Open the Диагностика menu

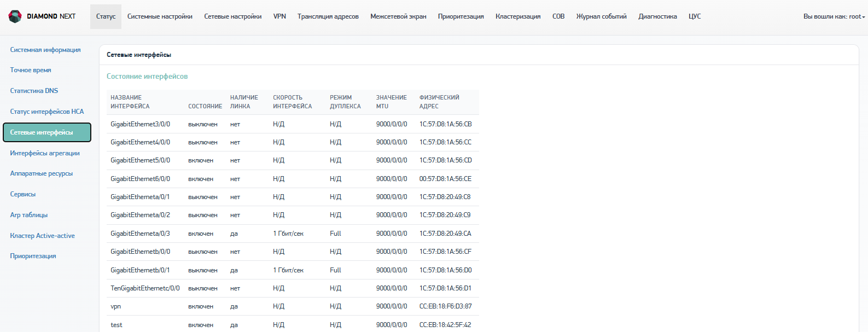tap(657, 16)
